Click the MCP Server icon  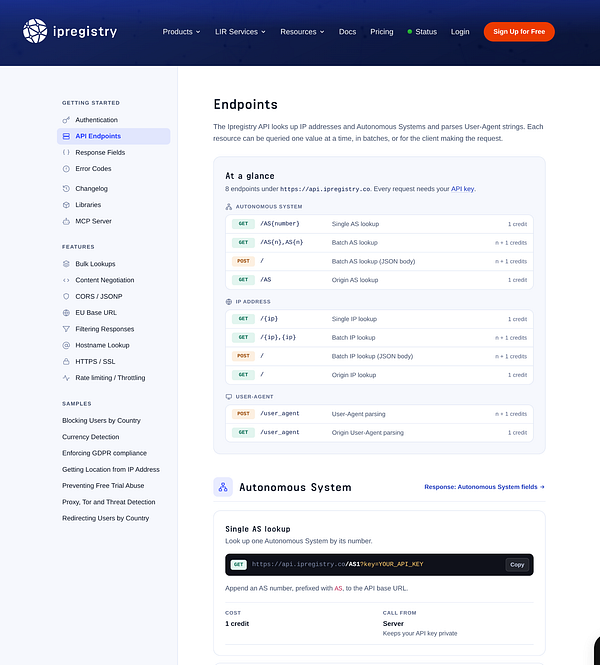66,221
